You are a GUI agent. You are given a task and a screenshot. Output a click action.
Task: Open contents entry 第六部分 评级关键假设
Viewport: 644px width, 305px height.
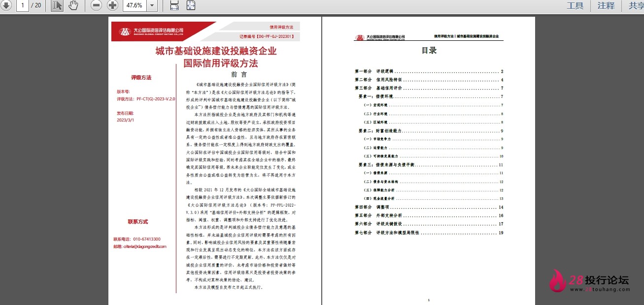[429, 224]
